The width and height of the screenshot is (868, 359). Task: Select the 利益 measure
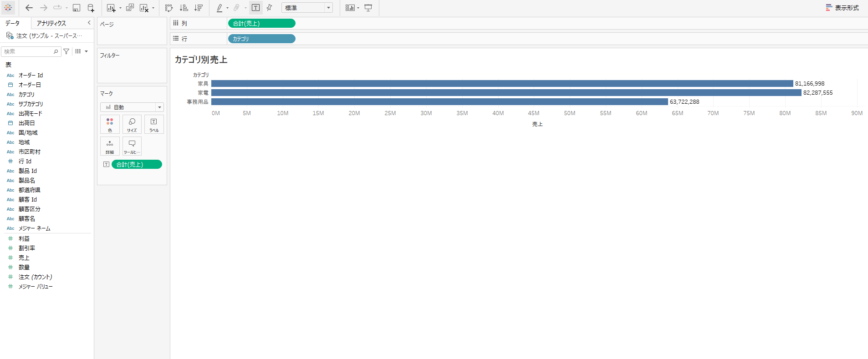pyautogui.click(x=24, y=239)
